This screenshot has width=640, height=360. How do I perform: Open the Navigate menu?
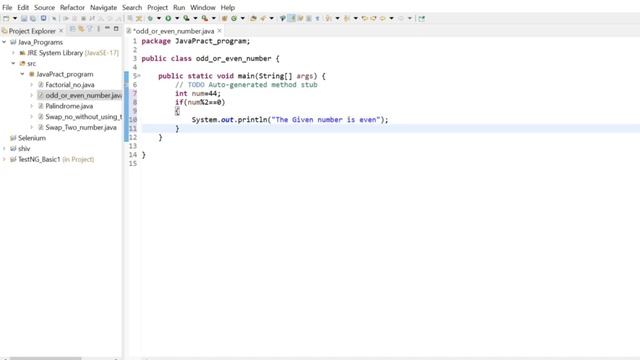103,7
